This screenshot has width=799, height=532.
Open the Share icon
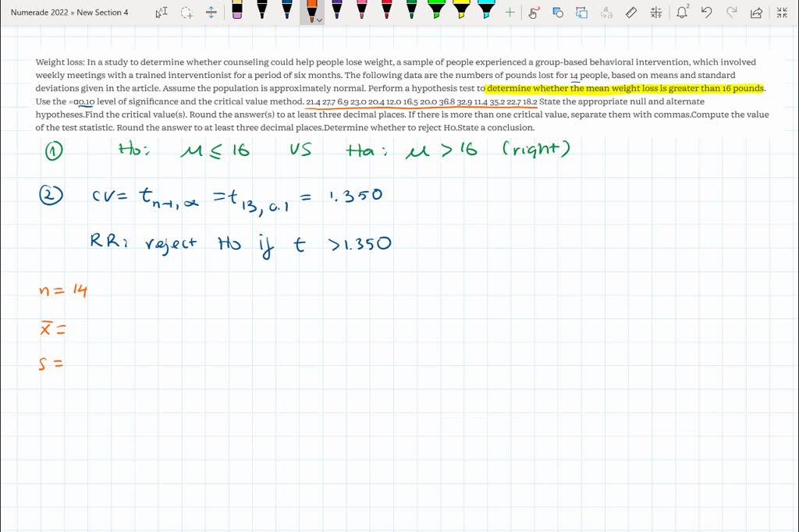756,12
